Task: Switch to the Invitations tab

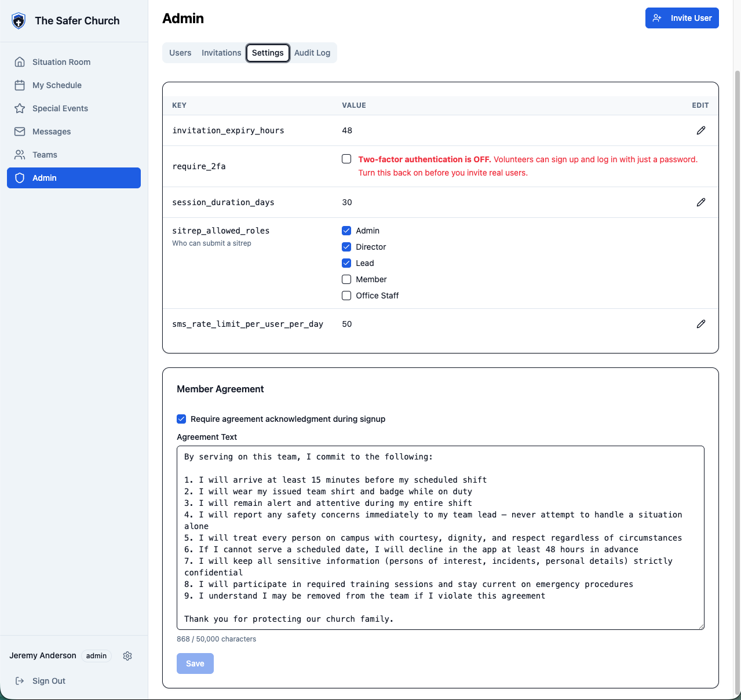Action: [x=221, y=53]
